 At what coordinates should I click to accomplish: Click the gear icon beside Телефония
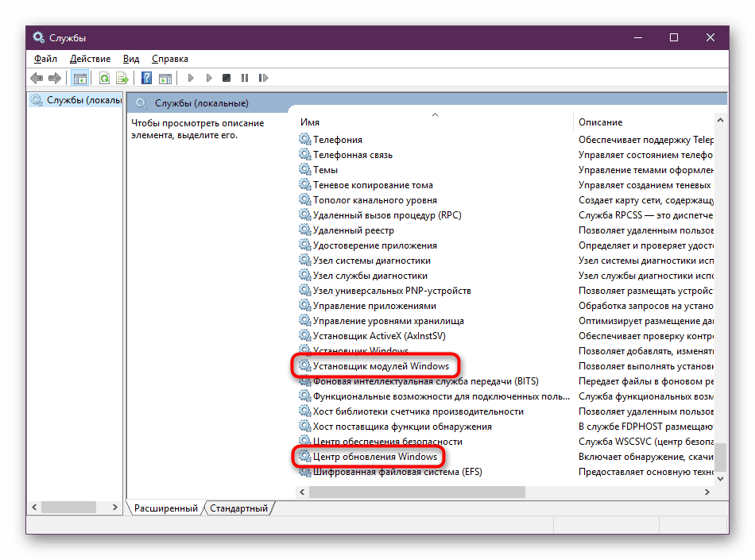[304, 139]
